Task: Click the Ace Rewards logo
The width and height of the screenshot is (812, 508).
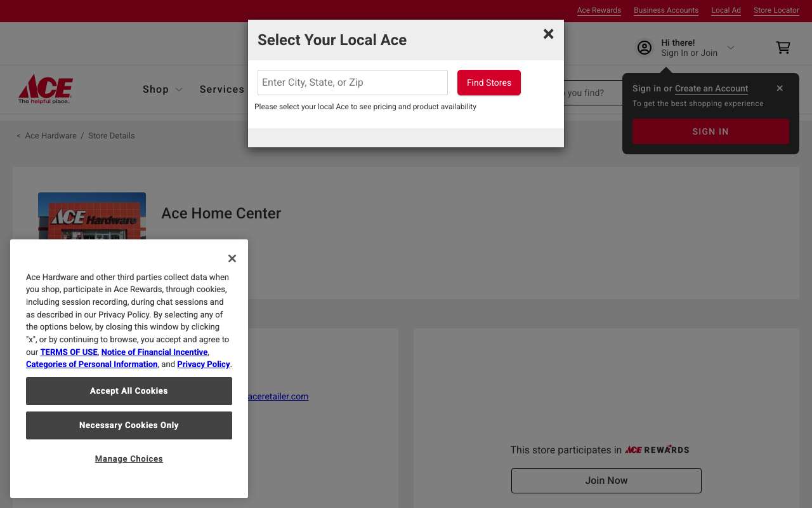Action: 657,450
